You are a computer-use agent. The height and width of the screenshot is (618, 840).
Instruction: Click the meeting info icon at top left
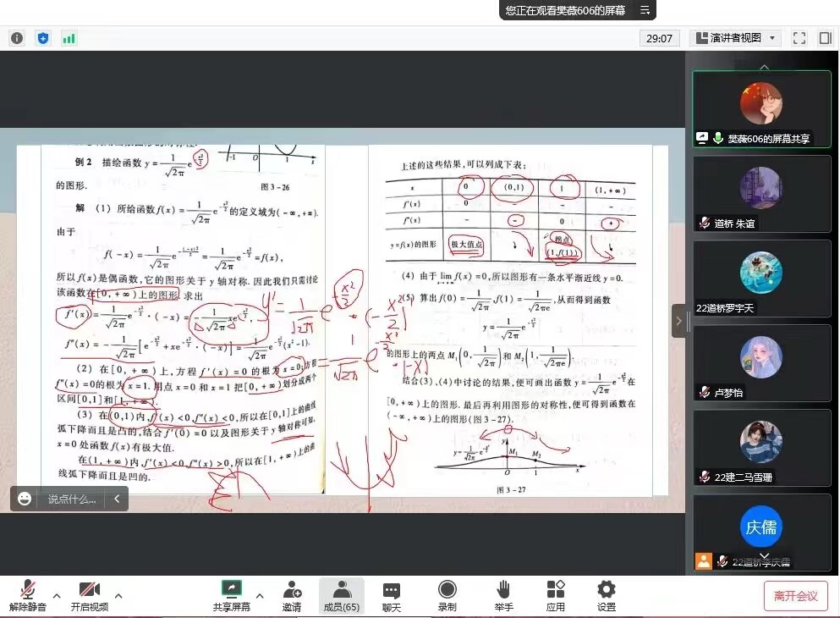17,38
